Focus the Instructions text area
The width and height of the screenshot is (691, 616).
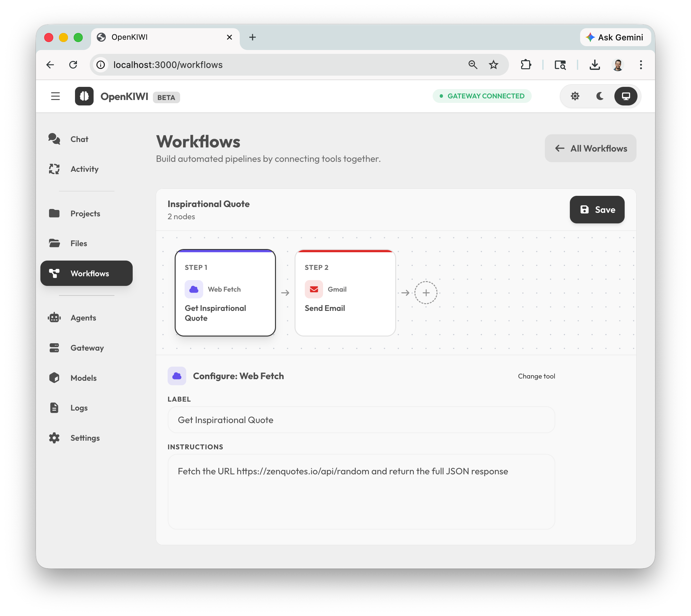[x=361, y=492]
